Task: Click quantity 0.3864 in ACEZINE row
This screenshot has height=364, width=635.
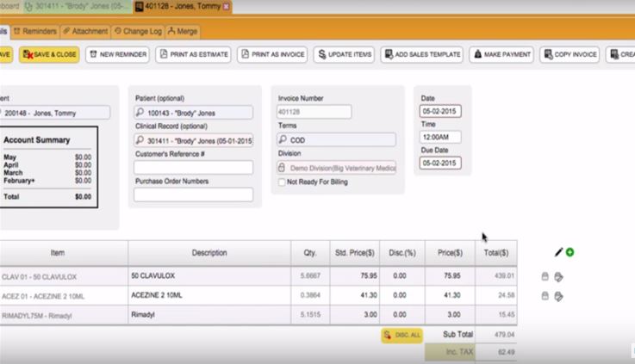Action: 310,295
